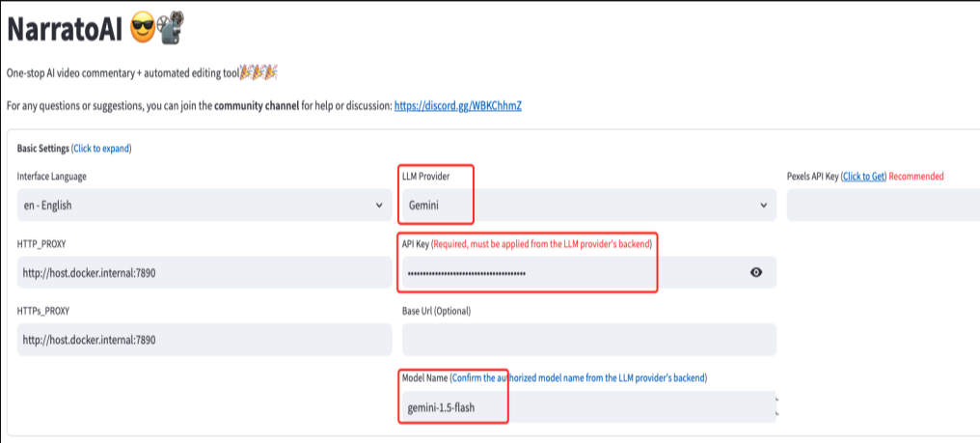Click the Pexels API Key input field

pyautogui.click(x=884, y=205)
